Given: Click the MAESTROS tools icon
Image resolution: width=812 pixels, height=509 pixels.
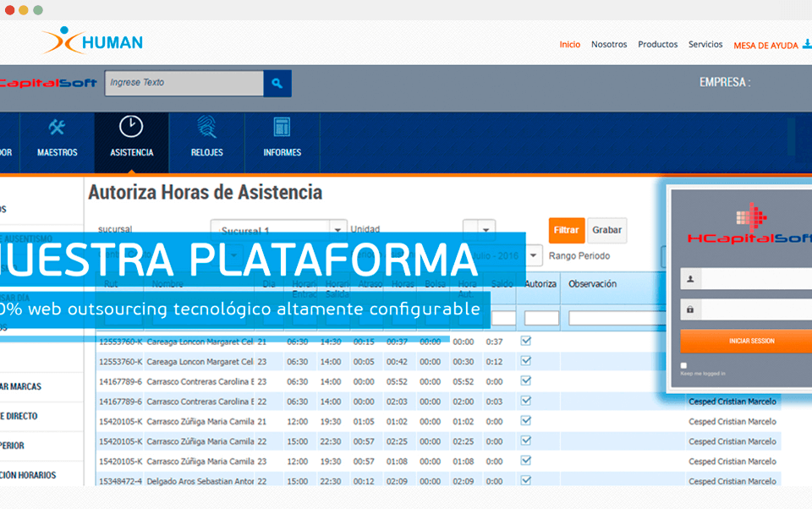Looking at the screenshot, I should (57, 130).
